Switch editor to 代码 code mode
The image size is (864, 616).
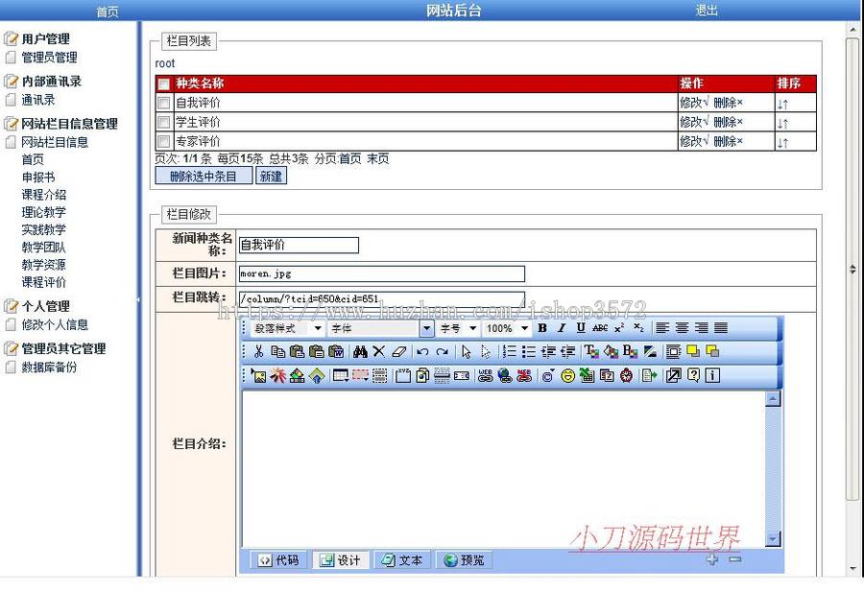click(x=279, y=559)
